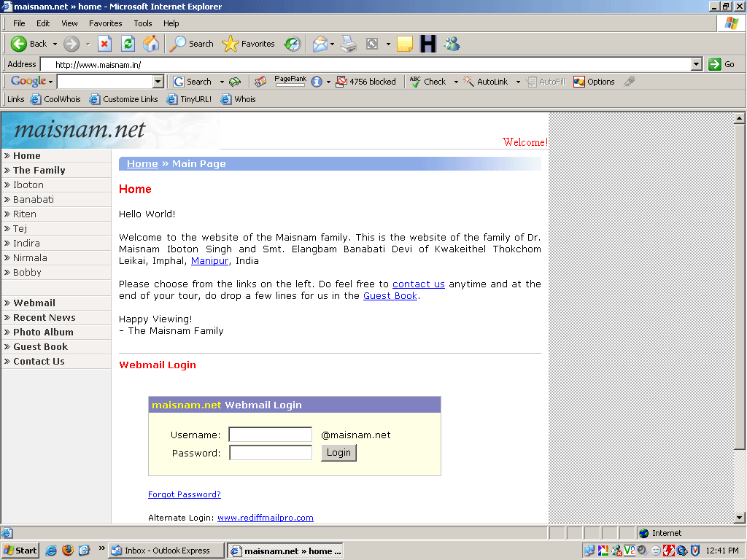Open the History icon in toolbar
This screenshot has width=747, height=560.
pyautogui.click(x=293, y=44)
